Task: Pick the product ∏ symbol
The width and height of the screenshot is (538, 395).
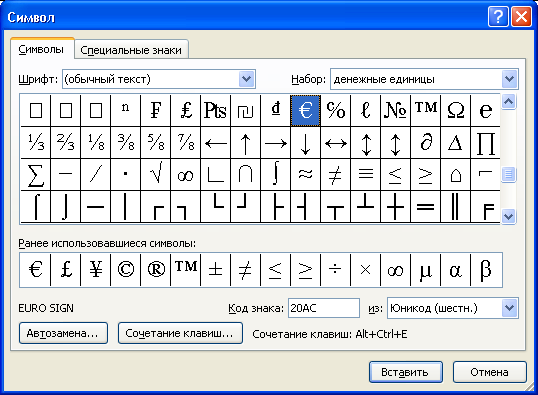Action: [485, 142]
